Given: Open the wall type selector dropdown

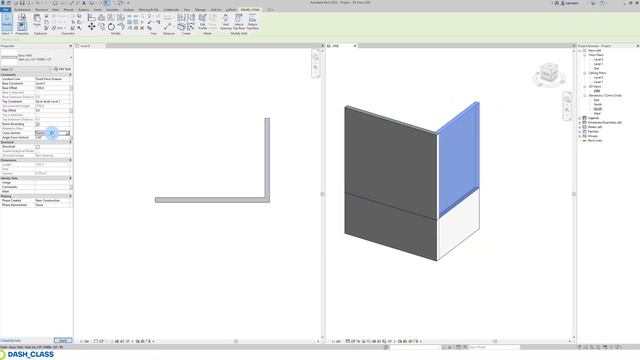Looking at the screenshot, I should (x=71, y=58).
